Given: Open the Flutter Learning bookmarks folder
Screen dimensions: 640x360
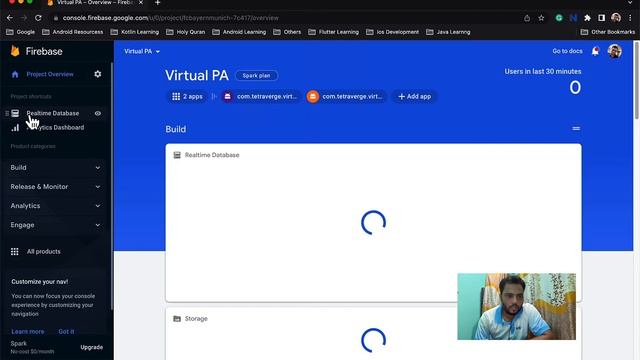Looking at the screenshot, I should pyautogui.click(x=333, y=32).
